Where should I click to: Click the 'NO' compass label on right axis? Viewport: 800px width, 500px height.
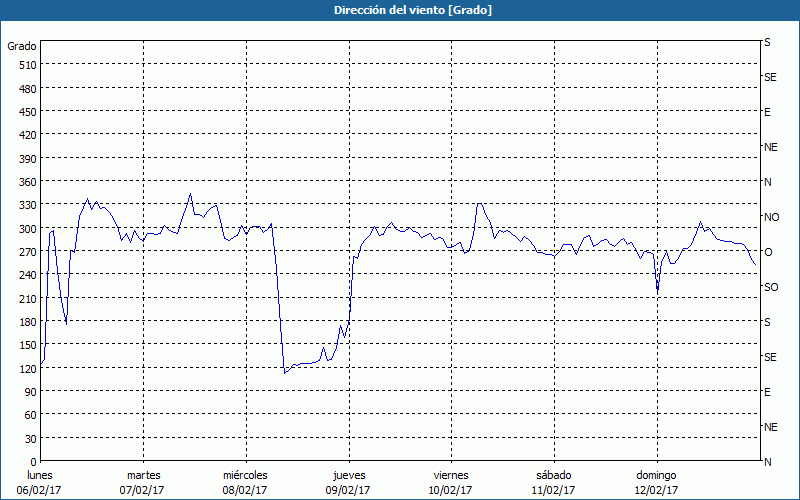point(771,217)
